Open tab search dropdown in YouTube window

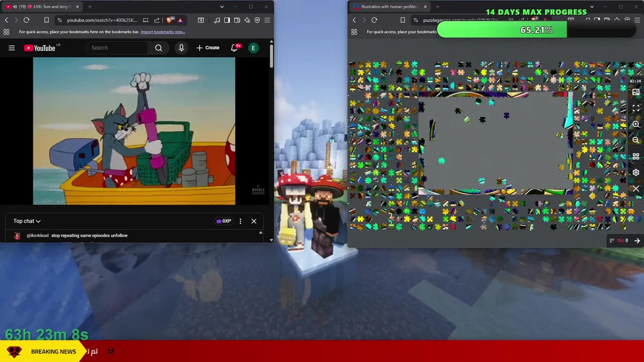tap(222, 7)
